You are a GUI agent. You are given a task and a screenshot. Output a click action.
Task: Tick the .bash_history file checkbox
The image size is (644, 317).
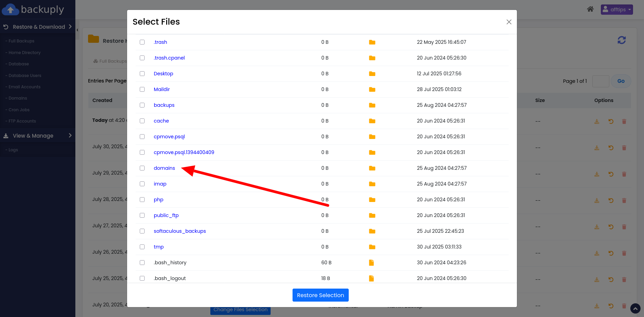(142, 263)
